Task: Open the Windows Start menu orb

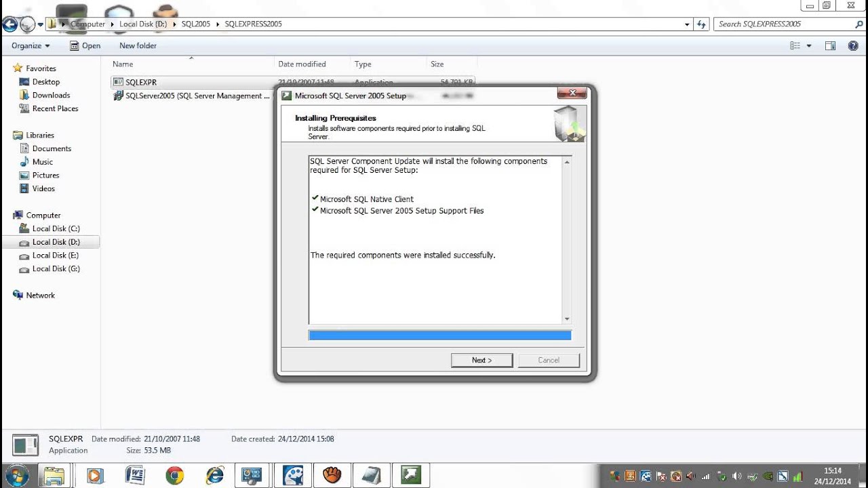Action: click(16, 475)
